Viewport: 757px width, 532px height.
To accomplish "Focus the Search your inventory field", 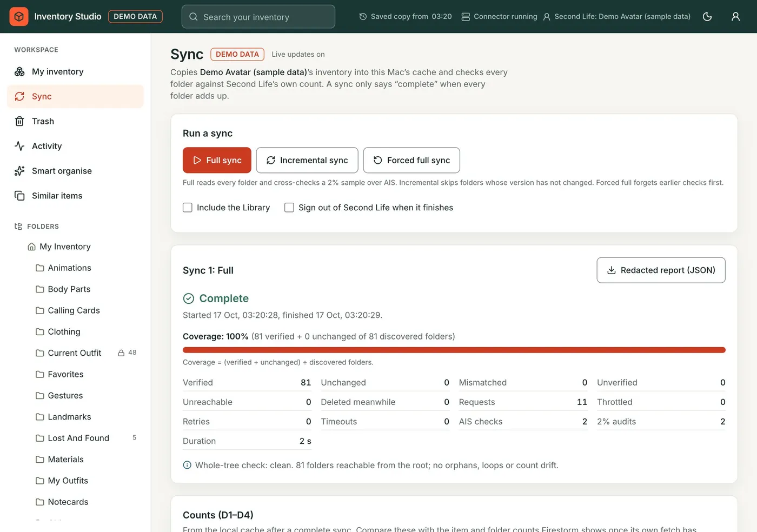I will click(x=258, y=17).
